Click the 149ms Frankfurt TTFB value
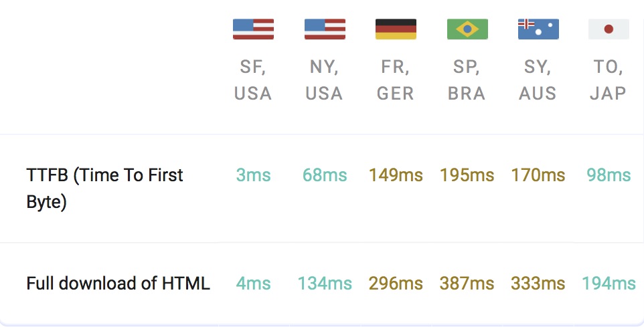Viewport: 644px width, 327px height. pyautogui.click(x=396, y=175)
